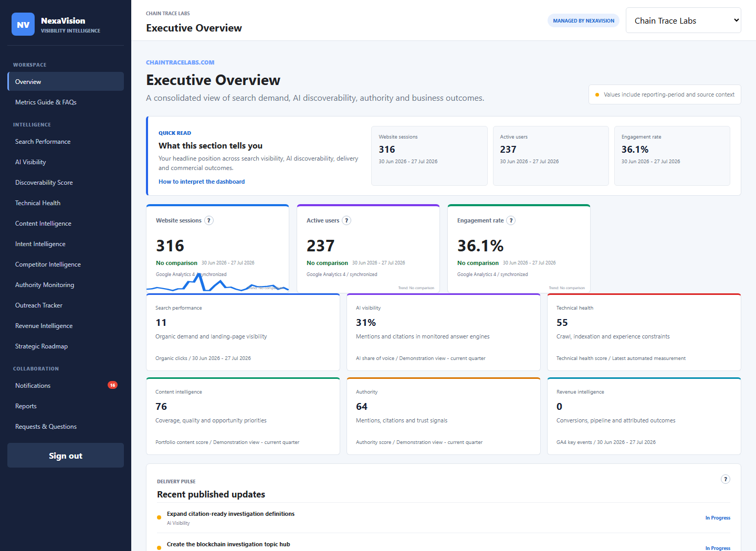Open Content Intelligence
This screenshot has height=551, width=756.
pyautogui.click(x=66, y=224)
